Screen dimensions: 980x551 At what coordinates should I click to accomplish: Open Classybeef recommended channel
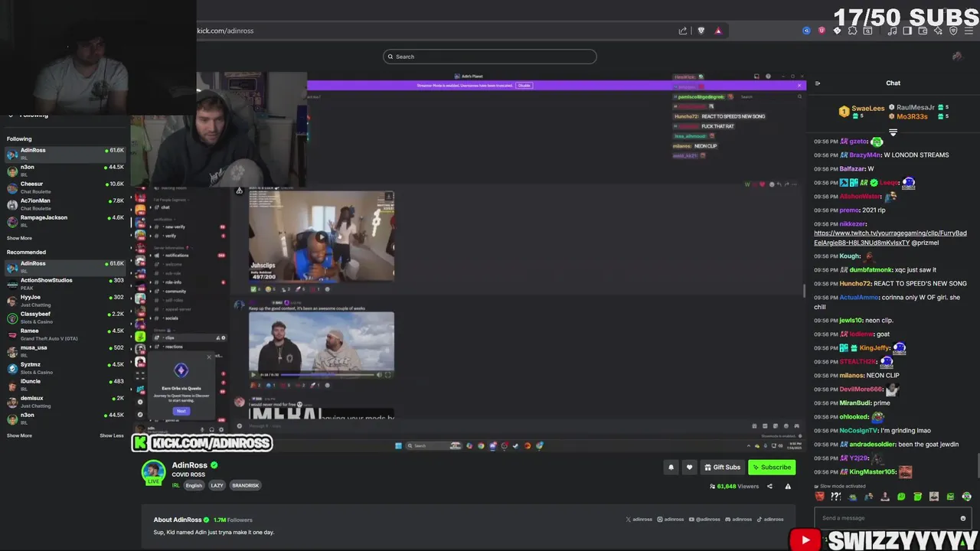pyautogui.click(x=64, y=317)
